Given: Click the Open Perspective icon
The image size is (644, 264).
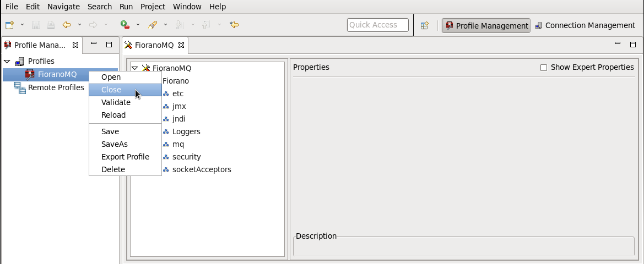Looking at the screenshot, I should (x=425, y=25).
